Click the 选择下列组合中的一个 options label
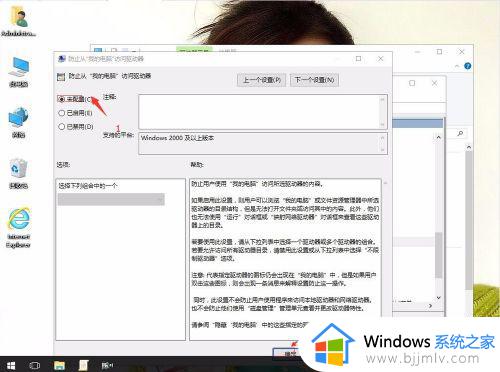The height and width of the screenshot is (372, 500). point(88,186)
